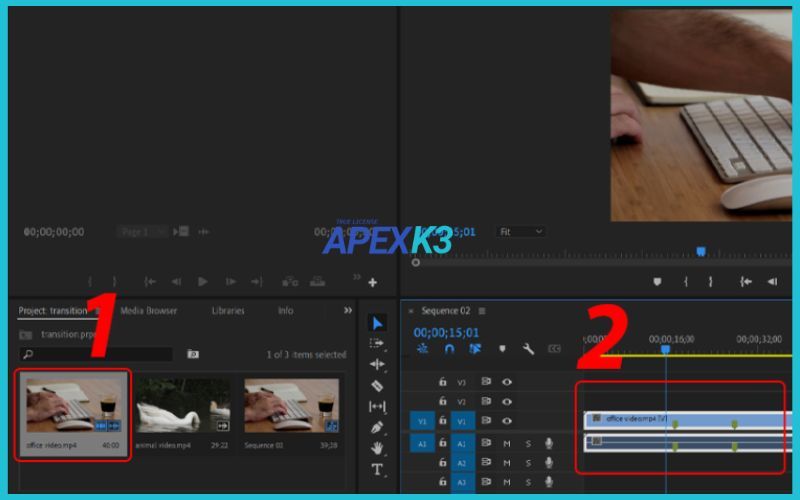Select the animal video.mp4 thumbnail
The height and width of the screenshot is (500, 800).
pyautogui.click(x=183, y=405)
